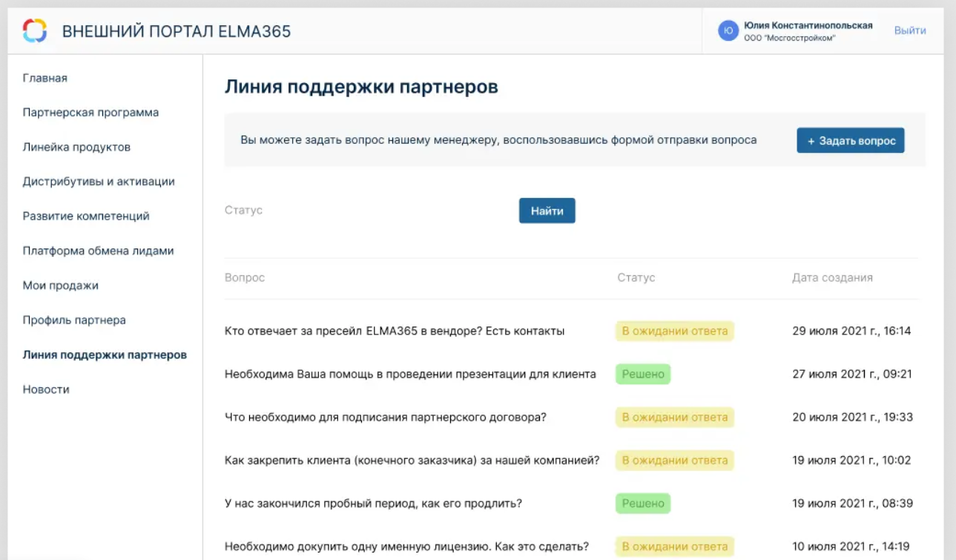This screenshot has height=560, width=956.
Task: Click status badge of именную лицензию question
Action: click(675, 547)
